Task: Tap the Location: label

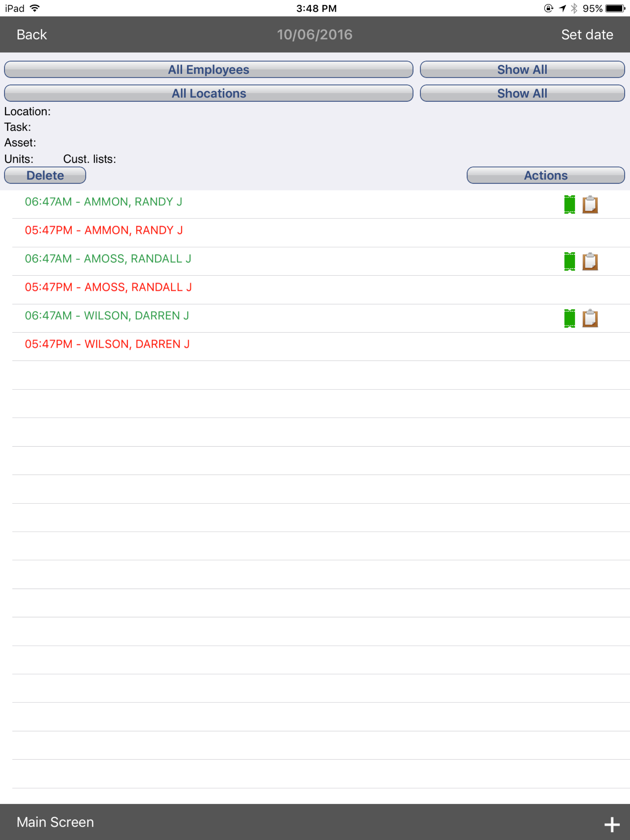Action: (27, 111)
